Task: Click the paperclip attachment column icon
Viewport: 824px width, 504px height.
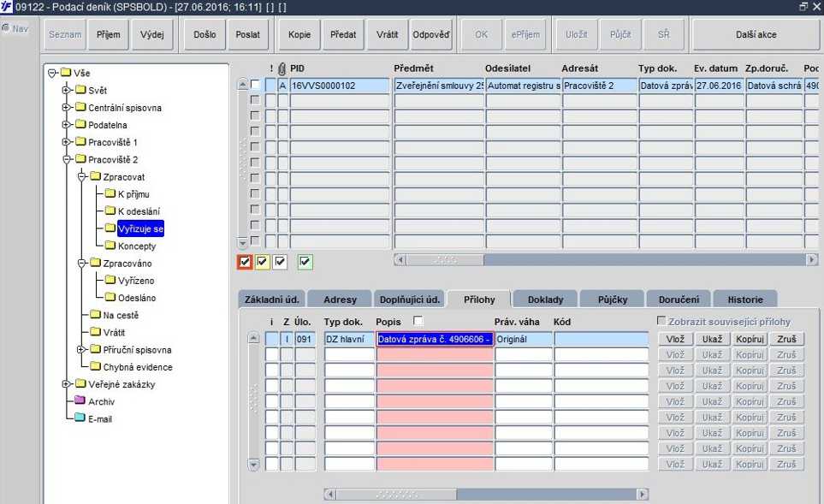Action: click(282, 68)
